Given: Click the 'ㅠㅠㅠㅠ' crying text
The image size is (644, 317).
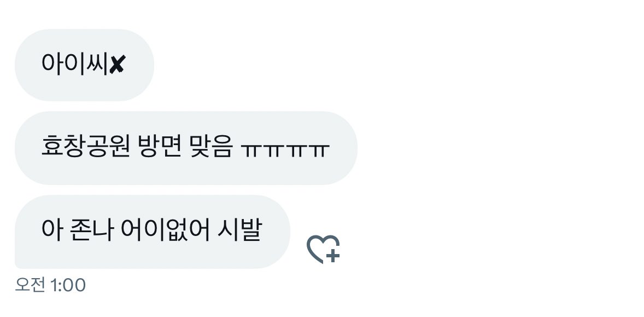Looking at the screenshot, I should coord(286,150).
